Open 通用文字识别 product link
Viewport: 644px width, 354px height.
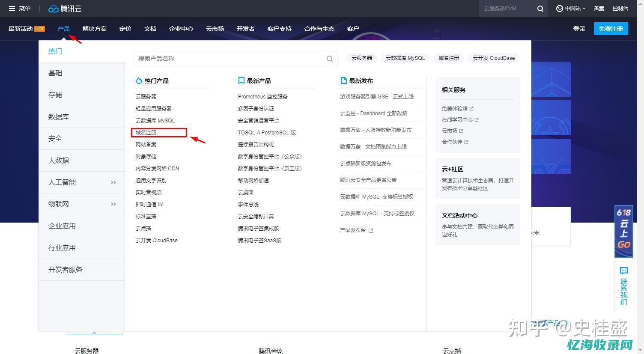[151, 181]
